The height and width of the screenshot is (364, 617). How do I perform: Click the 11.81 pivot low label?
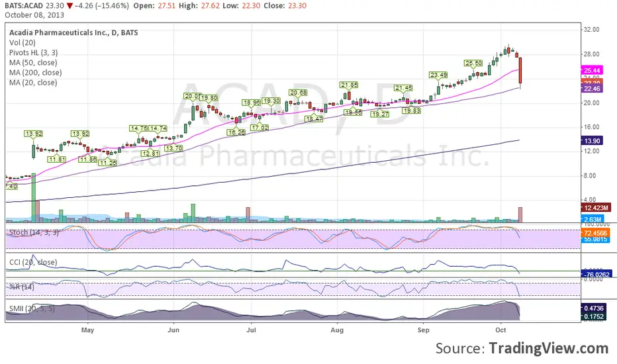tap(57, 159)
